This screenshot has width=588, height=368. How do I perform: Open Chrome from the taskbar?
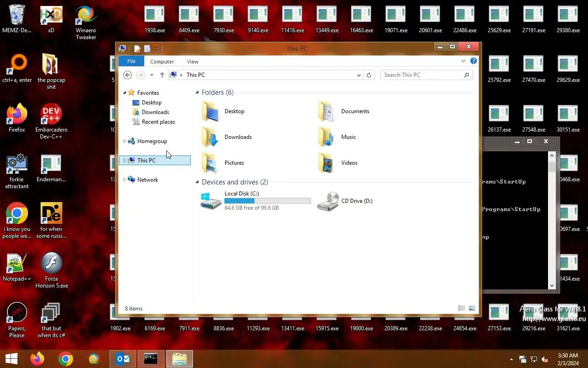coord(66,359)
